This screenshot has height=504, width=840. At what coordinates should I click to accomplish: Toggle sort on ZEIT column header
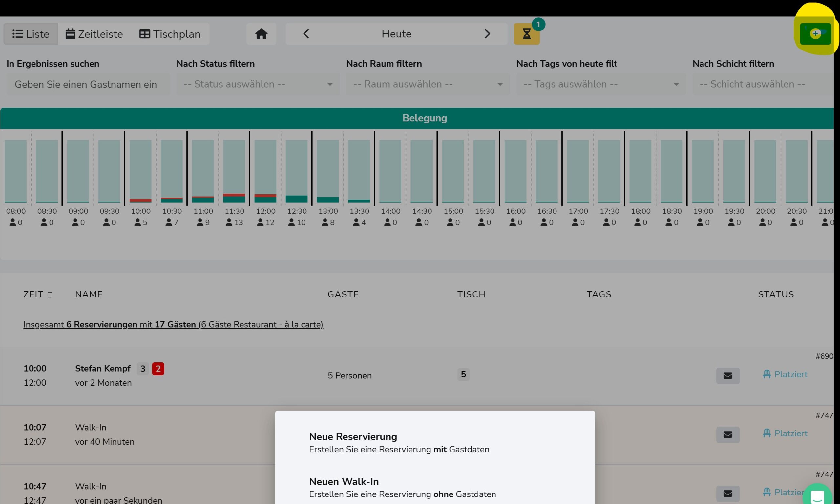38,294
